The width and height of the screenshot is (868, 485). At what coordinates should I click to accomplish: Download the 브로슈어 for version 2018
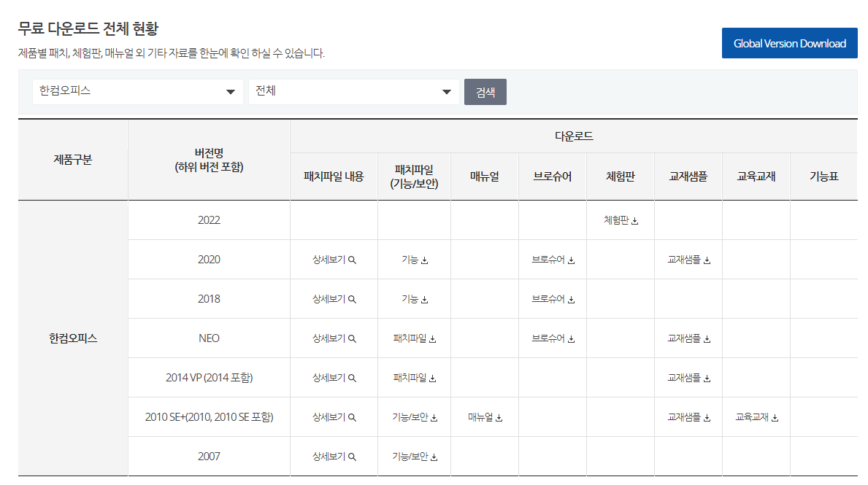pyautogui.click(x=553, y=298)
